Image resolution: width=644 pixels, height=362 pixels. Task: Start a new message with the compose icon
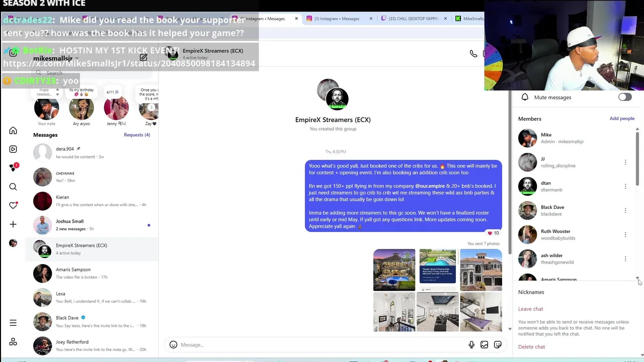[x=143, y=57]
